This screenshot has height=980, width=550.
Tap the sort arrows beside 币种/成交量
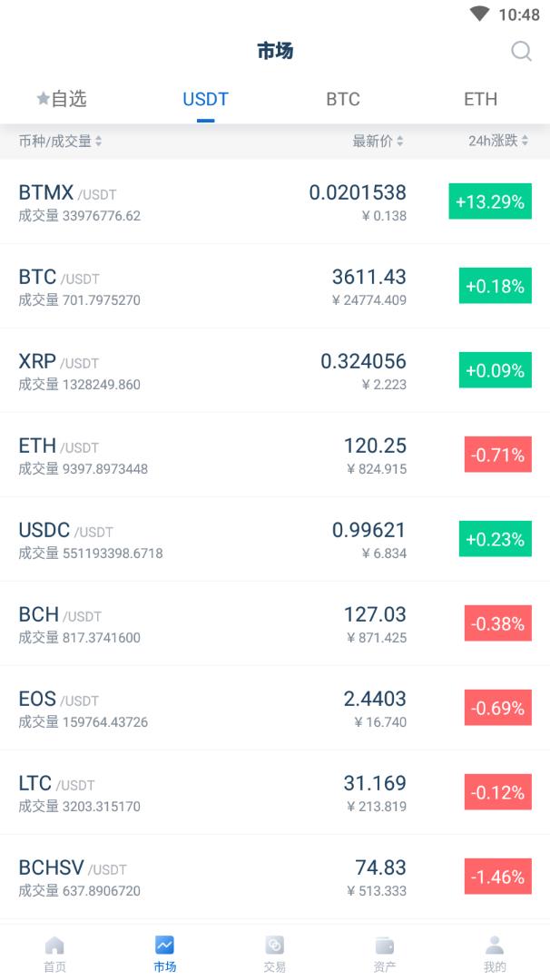click(x=100, y=142)
